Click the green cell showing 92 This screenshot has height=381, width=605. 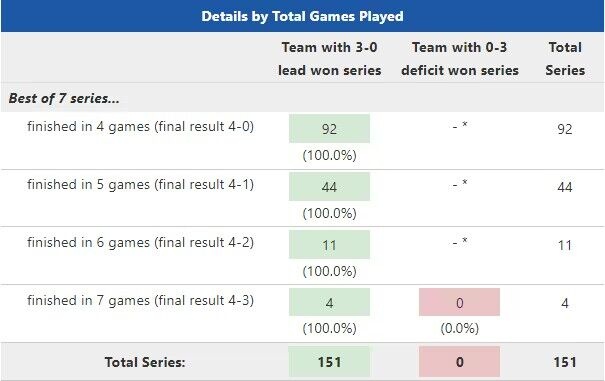[x=329, y=129]
